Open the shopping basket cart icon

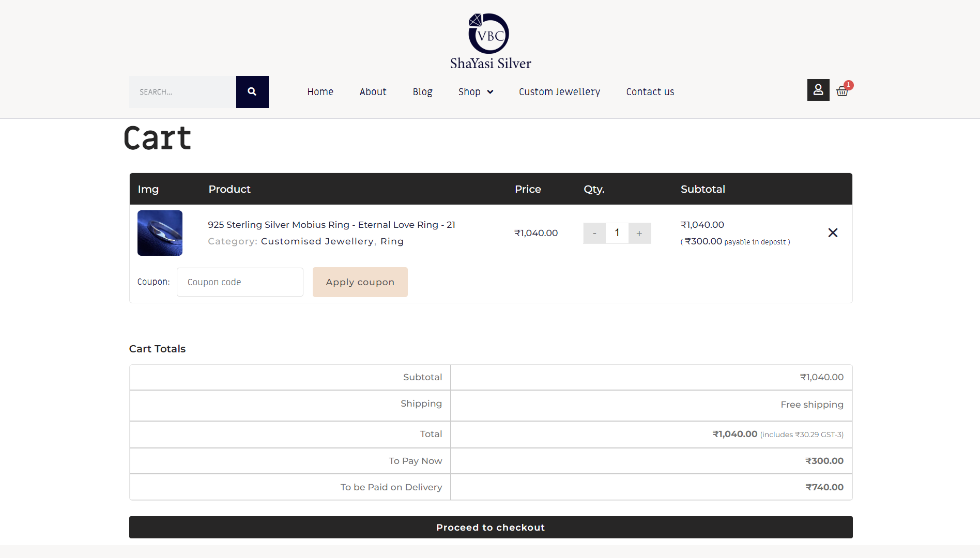click(842, 91)
